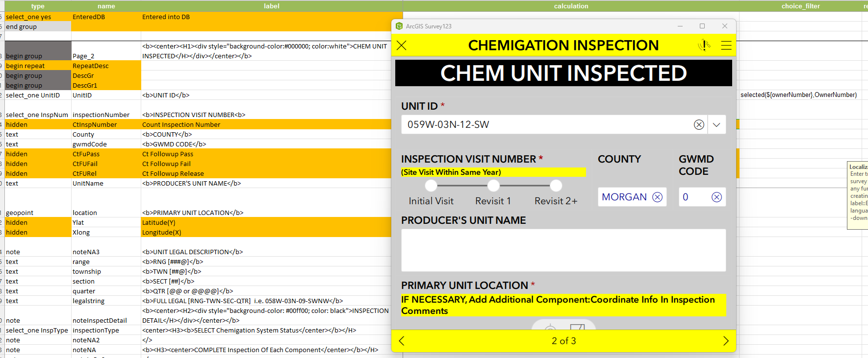868x358 pixels.
Task: Open the GPS location sensor warning icon
Action: tap(704, 46)
